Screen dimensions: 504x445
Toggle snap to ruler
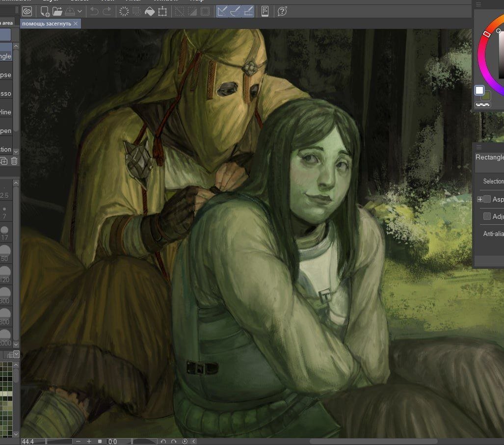[222, 12]
